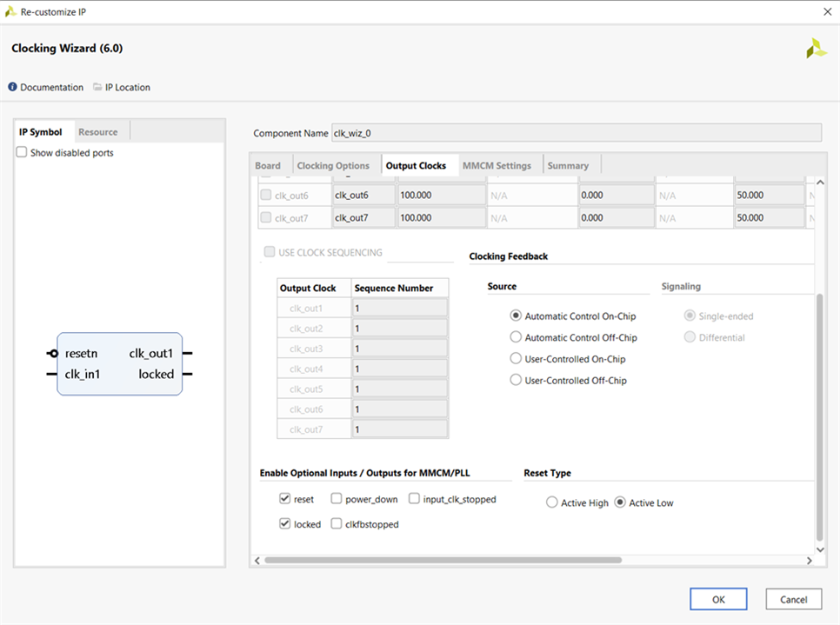Uncheck the reset optional input

pyautogui.click(x=284, y=499)
